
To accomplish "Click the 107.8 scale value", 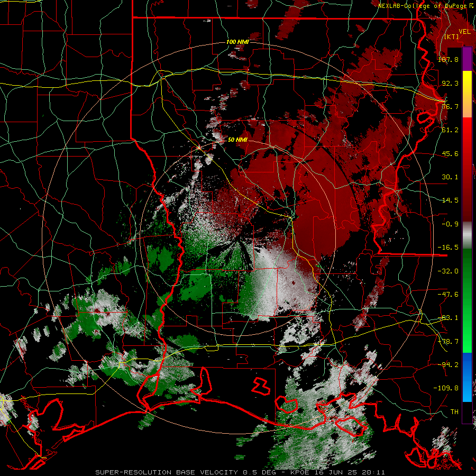I will [448, 59].
